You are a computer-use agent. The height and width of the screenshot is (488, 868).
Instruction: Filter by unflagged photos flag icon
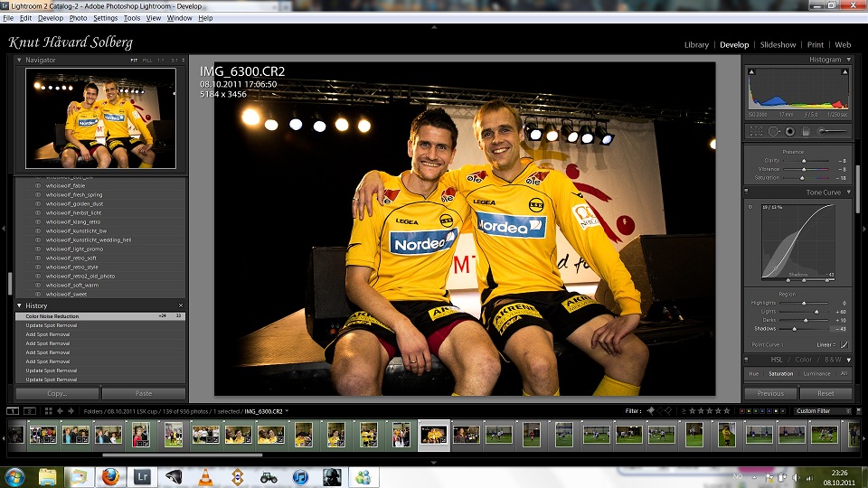tap(660, 410)
